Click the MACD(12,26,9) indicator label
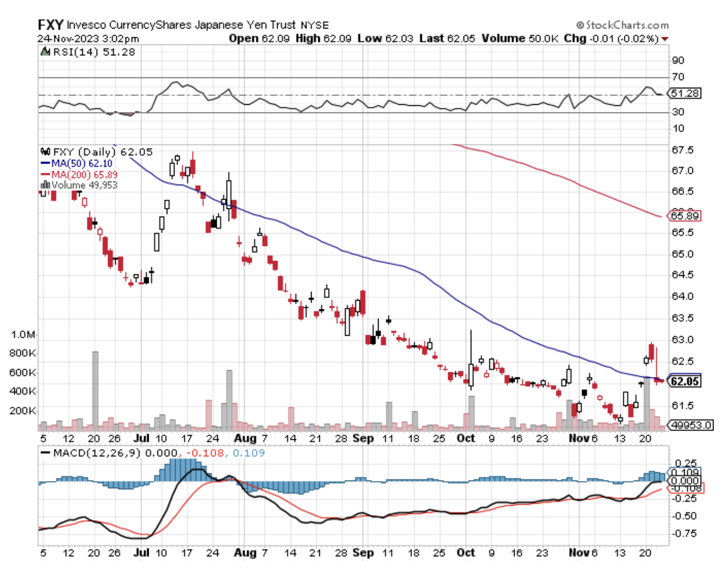 coord(97,453)
